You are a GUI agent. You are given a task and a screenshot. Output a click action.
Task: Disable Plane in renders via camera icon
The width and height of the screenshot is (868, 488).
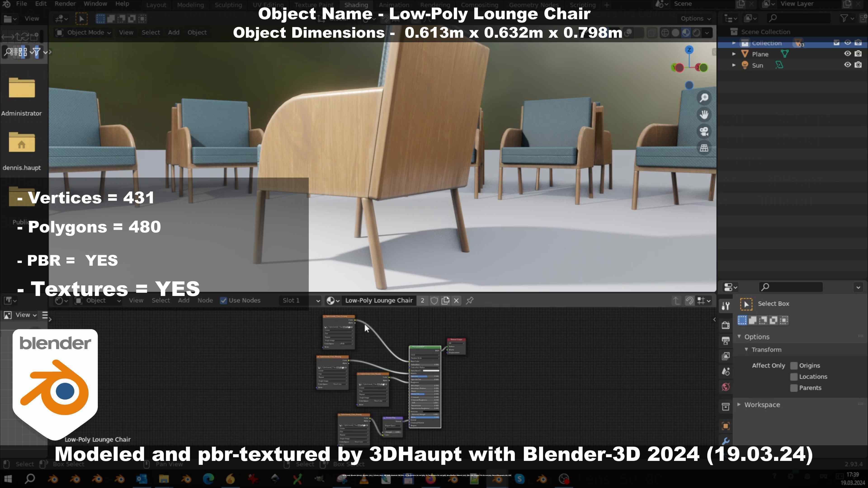tap(858, 54)
